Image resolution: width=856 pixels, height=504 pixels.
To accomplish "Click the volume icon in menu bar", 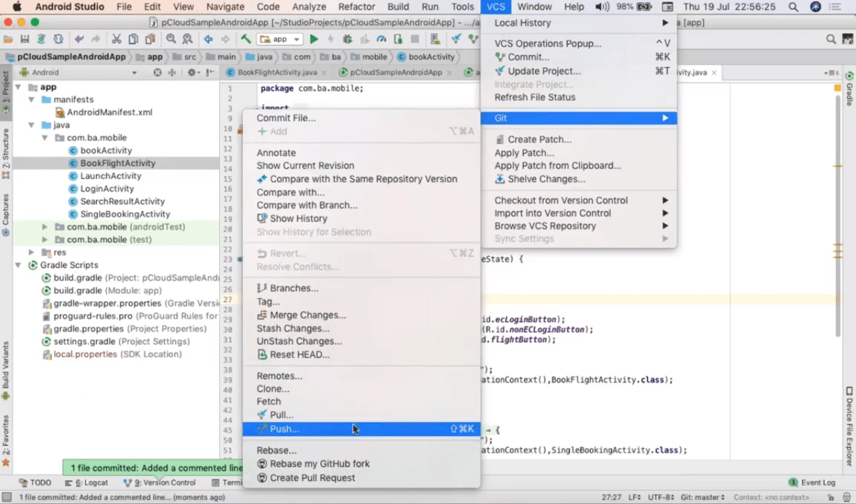I will pos(602,7).
